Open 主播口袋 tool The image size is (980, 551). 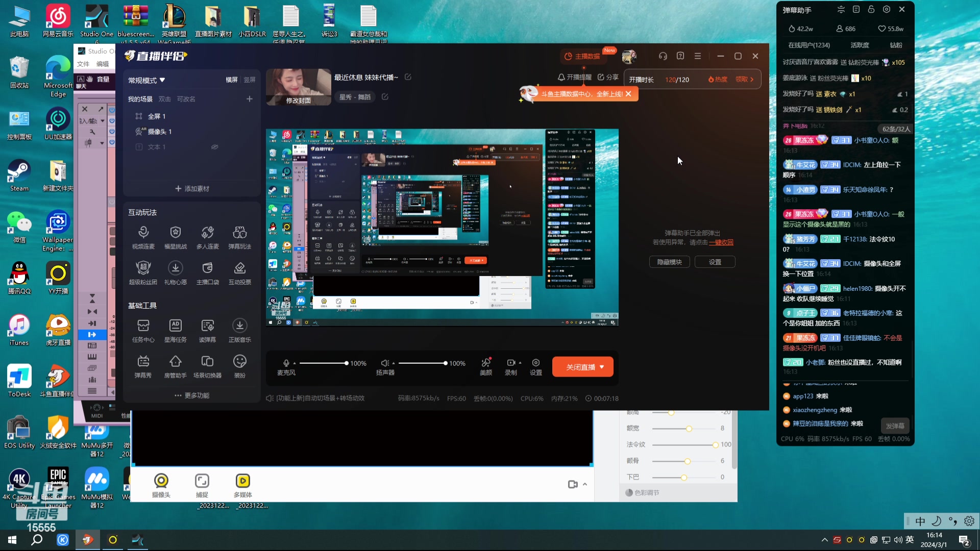(x=207, y=273)
